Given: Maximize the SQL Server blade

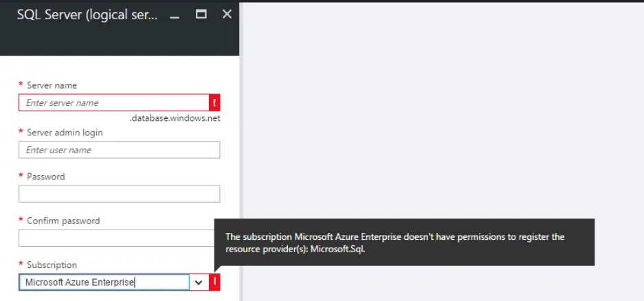Looking at the screenshot, I should 201,14.
